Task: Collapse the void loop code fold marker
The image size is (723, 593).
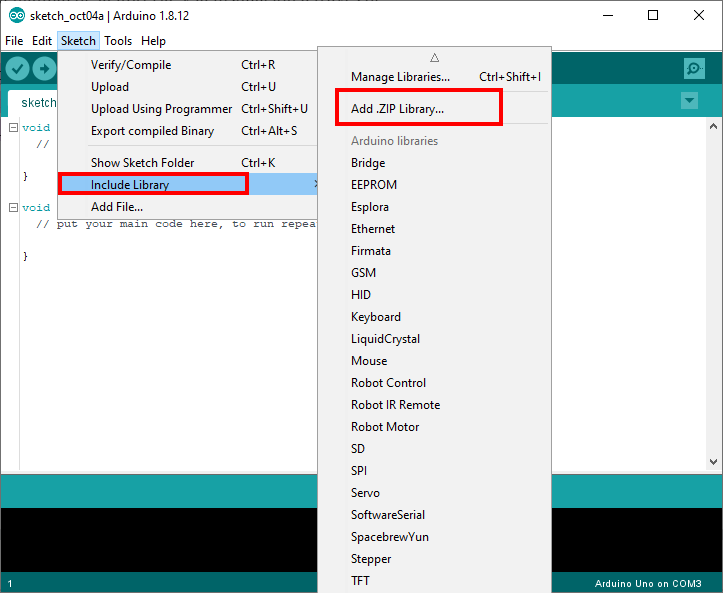Action: click(14, 208)
